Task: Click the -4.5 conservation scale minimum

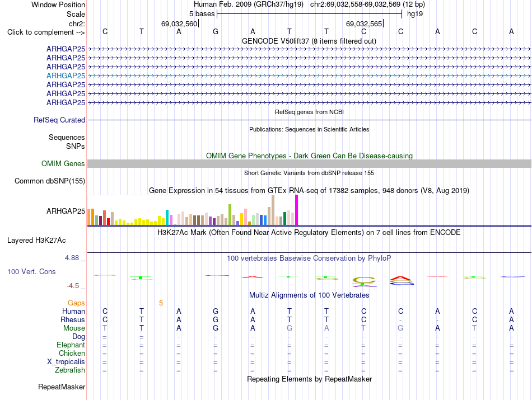Action: (73, 286)
